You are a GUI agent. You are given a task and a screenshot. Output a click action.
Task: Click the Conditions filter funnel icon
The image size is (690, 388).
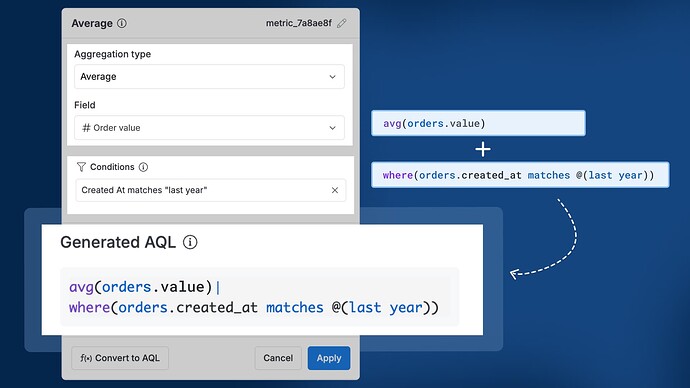[81, 167]
